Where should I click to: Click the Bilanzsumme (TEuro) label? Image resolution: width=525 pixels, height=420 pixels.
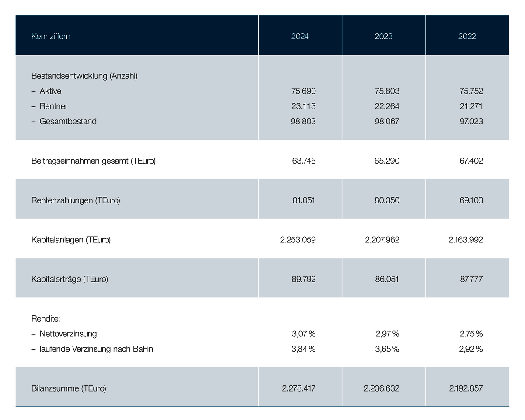click(x=69, y=388)
